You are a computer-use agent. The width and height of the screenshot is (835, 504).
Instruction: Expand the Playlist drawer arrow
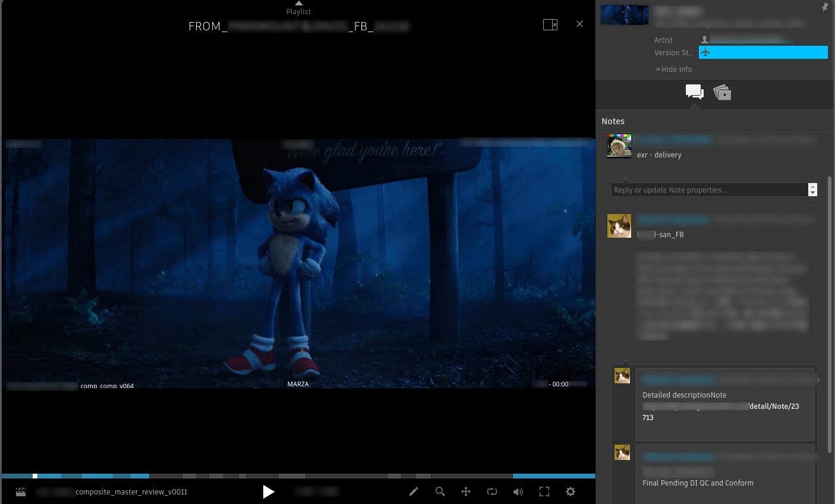tap(299, 4)
